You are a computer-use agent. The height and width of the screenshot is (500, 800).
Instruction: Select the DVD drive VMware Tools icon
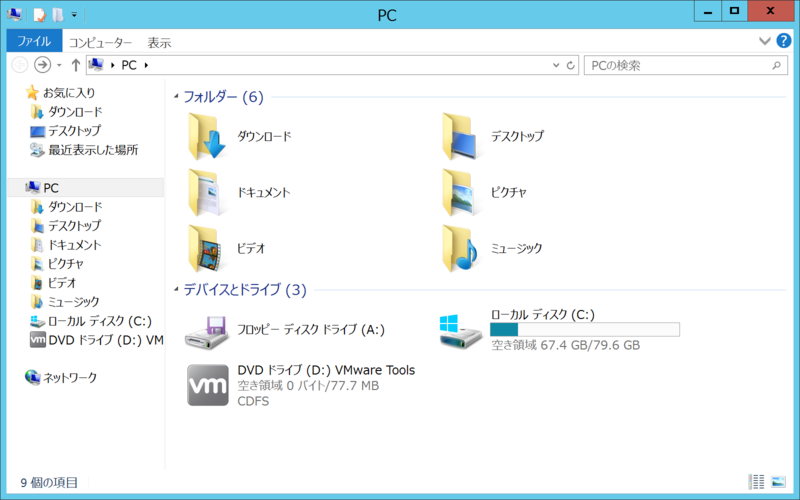(x=208, y=385)
